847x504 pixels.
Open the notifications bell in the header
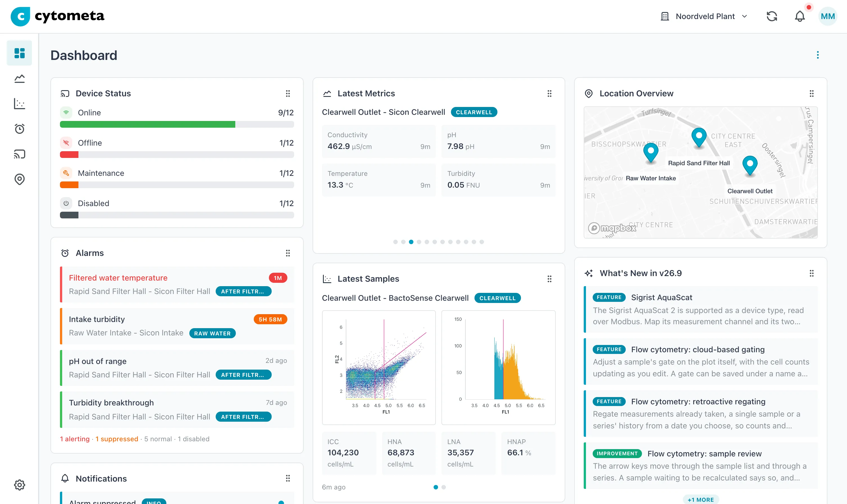(800, 16)
